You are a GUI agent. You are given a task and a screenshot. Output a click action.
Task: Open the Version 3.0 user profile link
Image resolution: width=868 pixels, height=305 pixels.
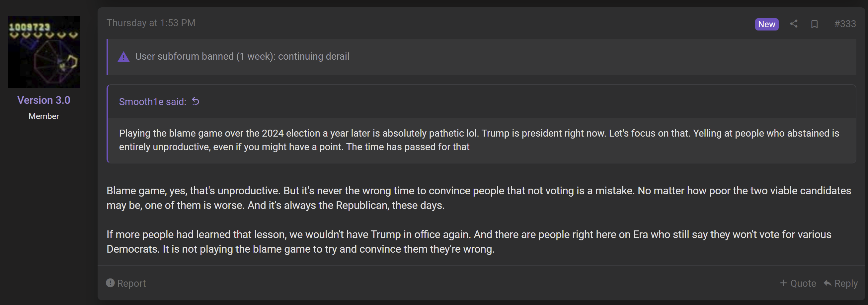pos(44,100)
